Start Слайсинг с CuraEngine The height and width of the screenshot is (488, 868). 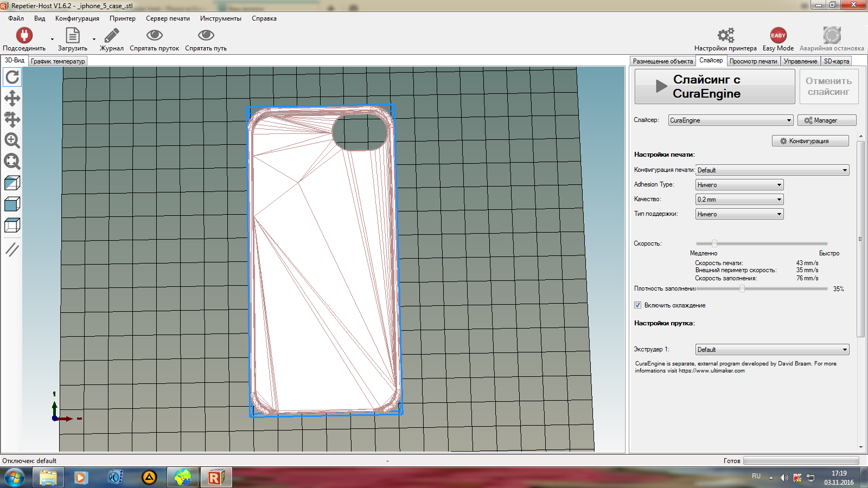coord(714,87)
